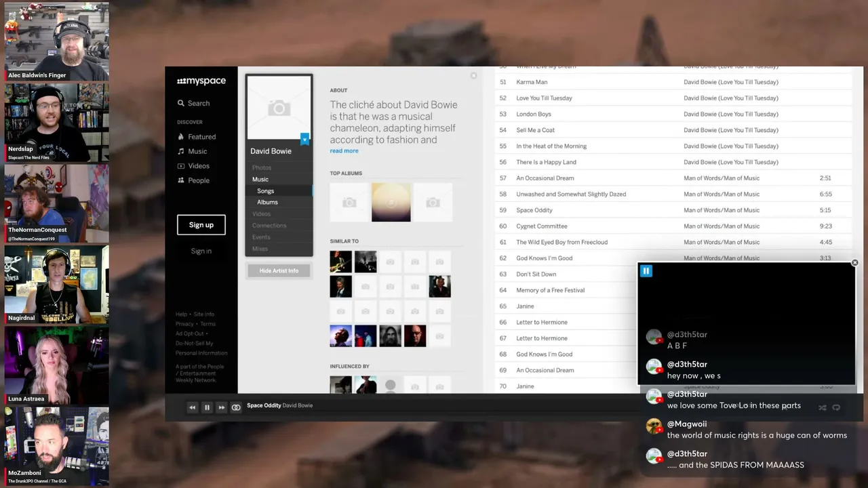868x488 pixels.
Task: Open the Privacy footer link
Action: click(184, 324)
